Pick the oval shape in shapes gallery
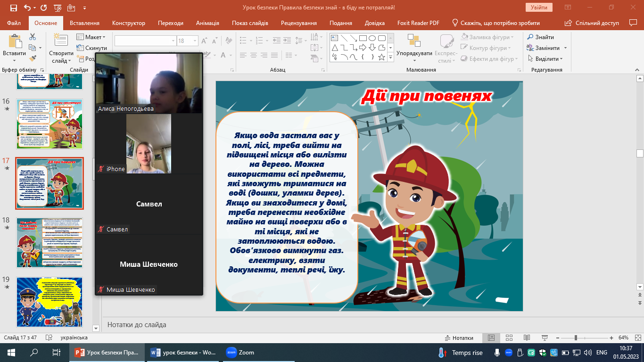Viewport: 644px width, 362px height. 372,38
